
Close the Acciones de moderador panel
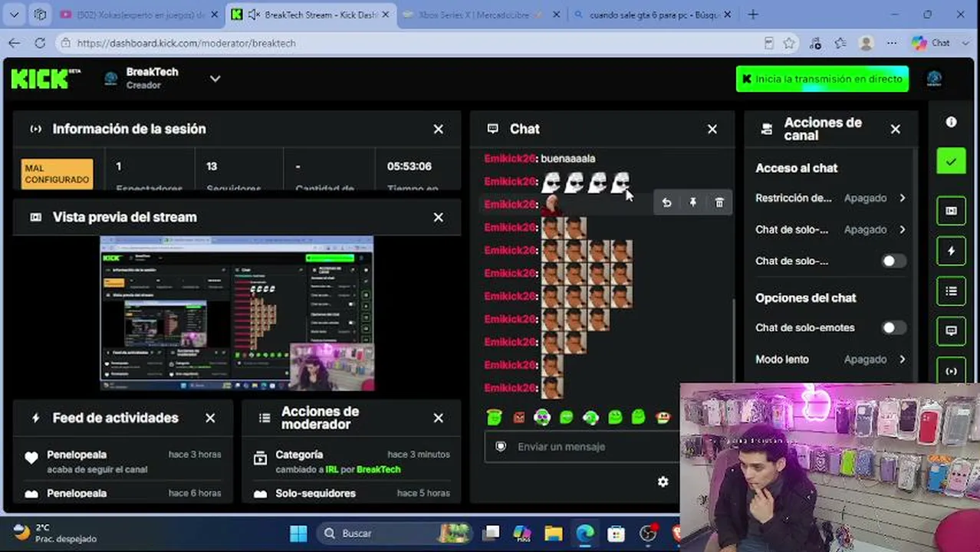click(x=438, y=418)
